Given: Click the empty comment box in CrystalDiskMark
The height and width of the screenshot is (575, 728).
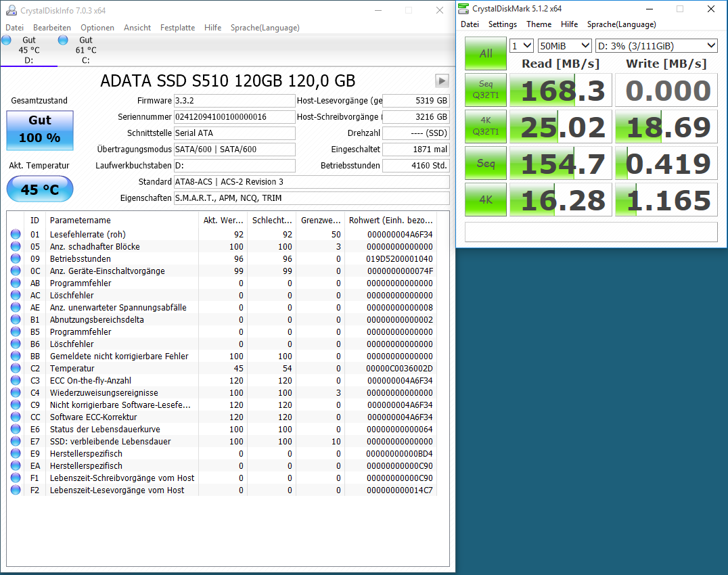Looking at the screenshot, I should click(591, 232).
